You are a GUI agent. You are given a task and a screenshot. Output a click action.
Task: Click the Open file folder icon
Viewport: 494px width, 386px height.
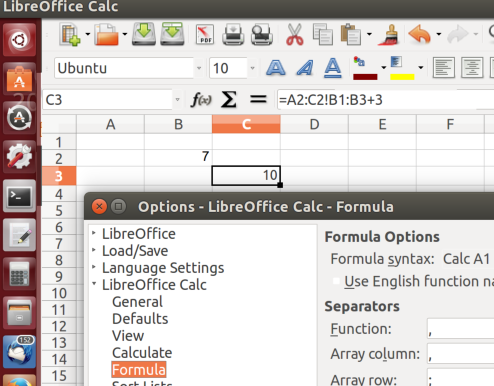coord(106,34)
